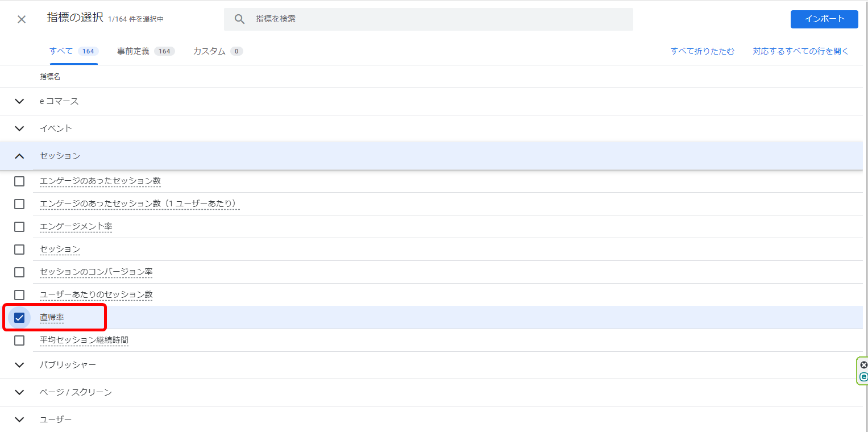This screenshot has height=432, width=868.
Task: Uncheck the 直帰率 checkbox
Action: click(19, 318)
